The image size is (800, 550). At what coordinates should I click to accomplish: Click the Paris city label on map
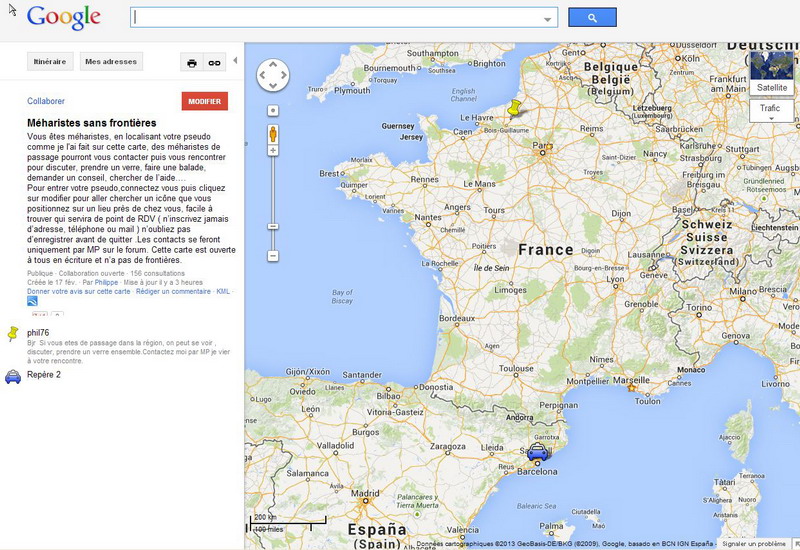tap(541, 145)
